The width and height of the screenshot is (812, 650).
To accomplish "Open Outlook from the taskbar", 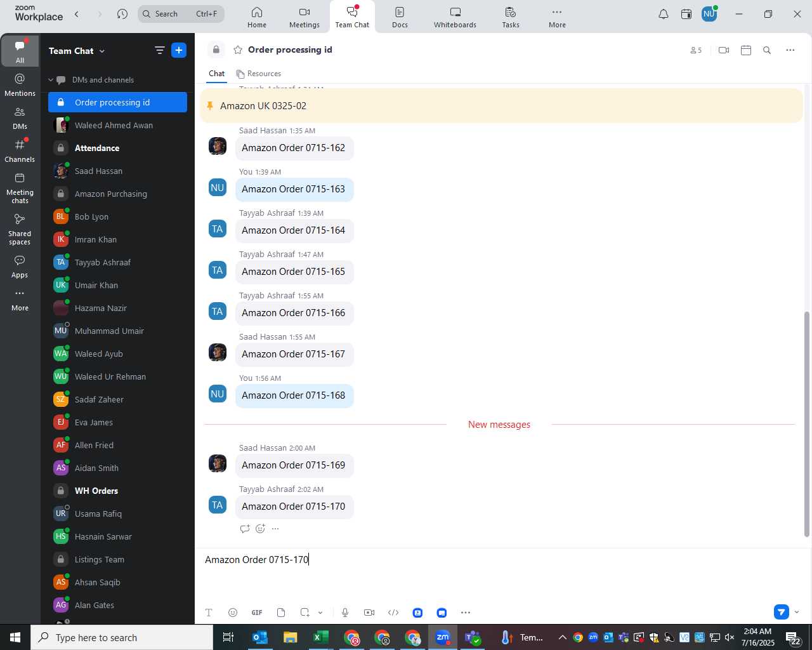I will (x=260, y=637).
